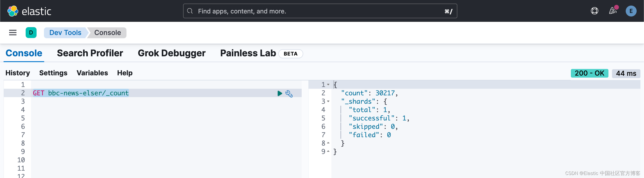Image resolution: width=644 pixels, height=178 pixels.
Task: Click the Dev Tools breadcrumb
Action: pos(65,33)
